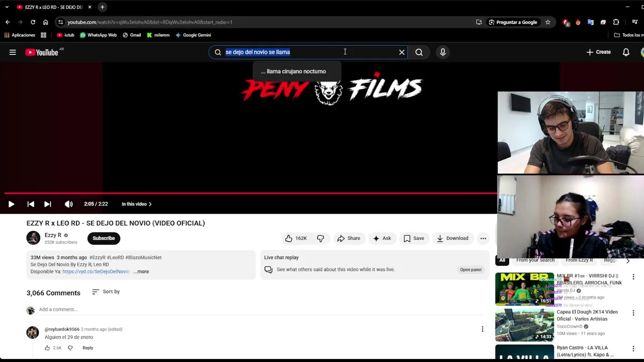Viewport: 644px width, 362px height.
Task: Like the comment by @reybardok9566
Action: tap(47, 348)
